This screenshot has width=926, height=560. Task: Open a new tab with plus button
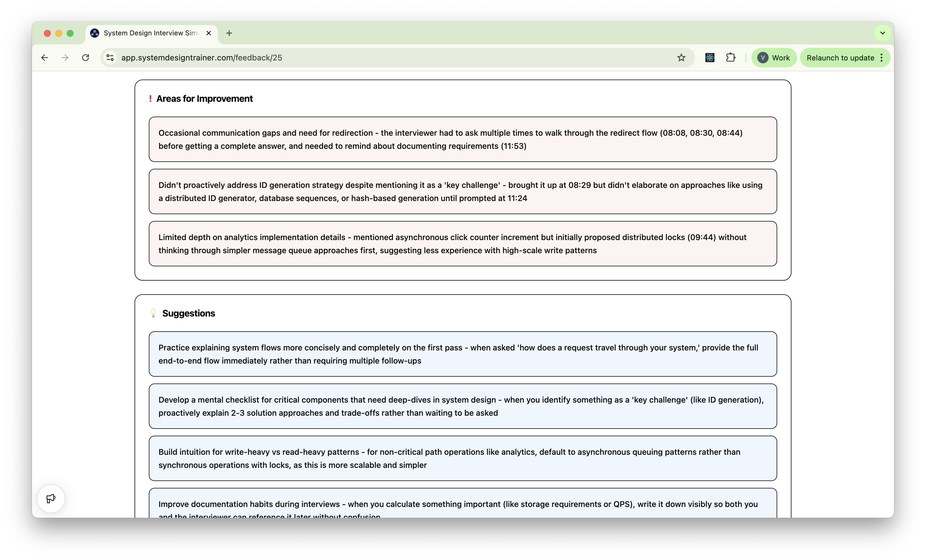[x=229, y=33]
